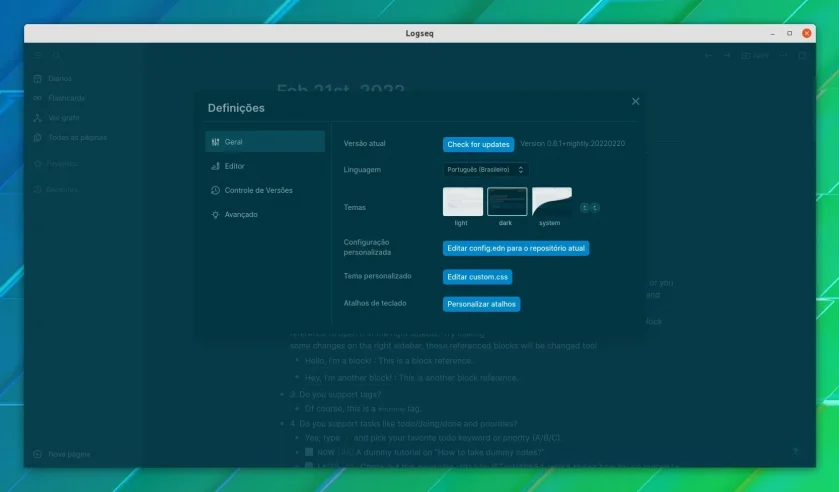Open the Ver grafo graph icon

38,118
